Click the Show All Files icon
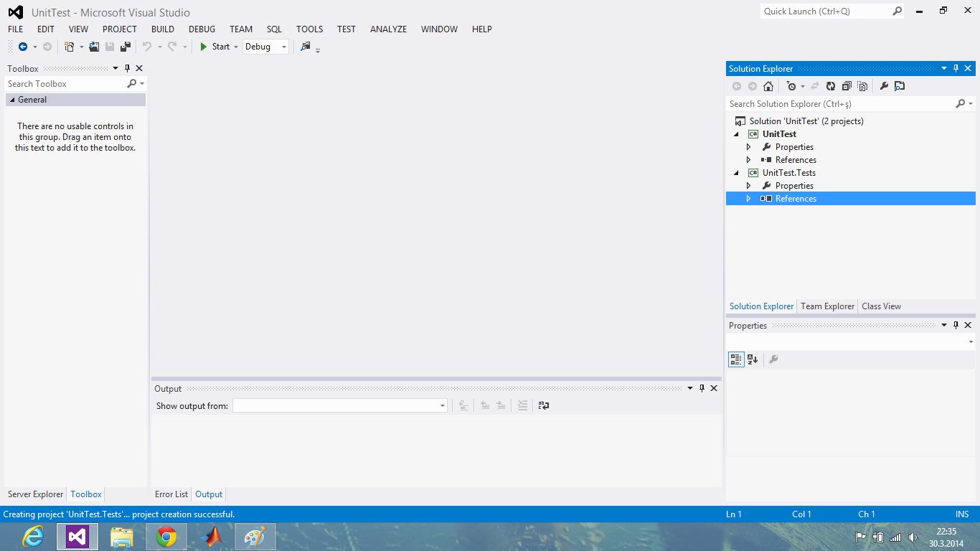The height and width of the screenshot is (551, 980). click(x=862, y=86)
